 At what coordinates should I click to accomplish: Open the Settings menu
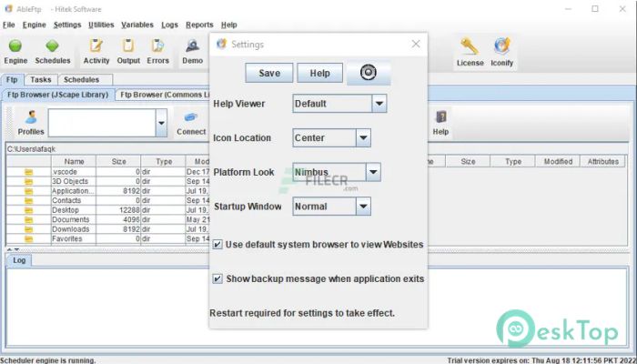pyautogui.click(x=67, y=25)
